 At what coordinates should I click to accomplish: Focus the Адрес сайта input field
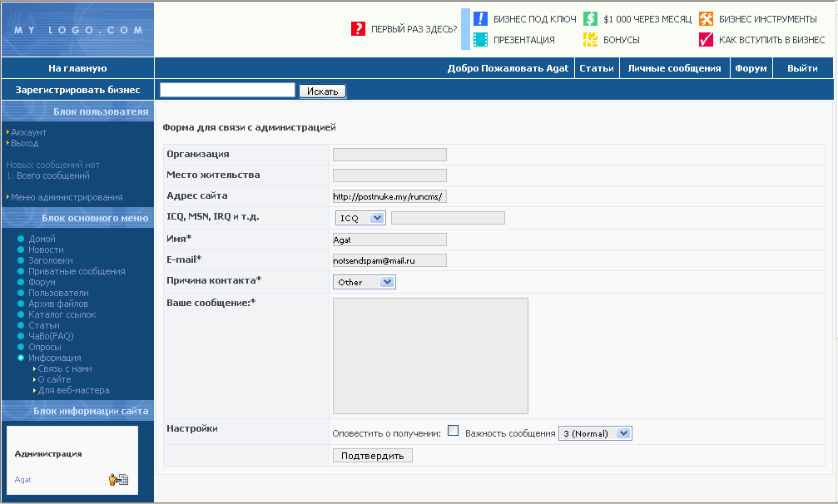pyautogui.click(x=389, y=196)
